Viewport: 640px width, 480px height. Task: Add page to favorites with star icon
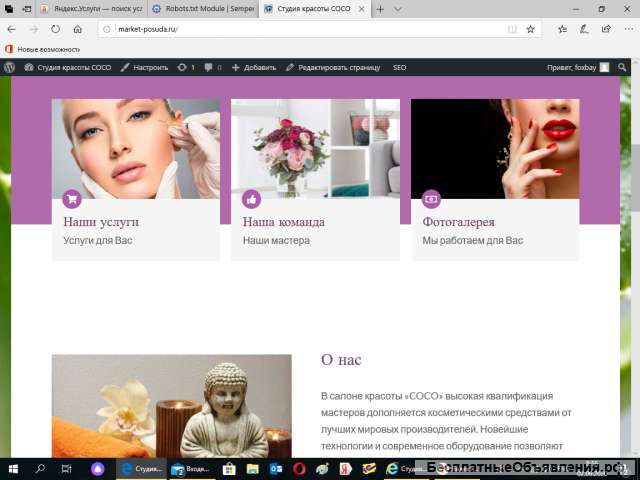[530, 29]
